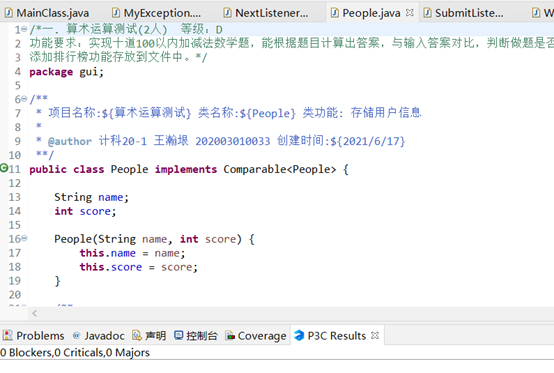Click the People.java file icon in tab
554x373 pixels.
tap(334, 13)
